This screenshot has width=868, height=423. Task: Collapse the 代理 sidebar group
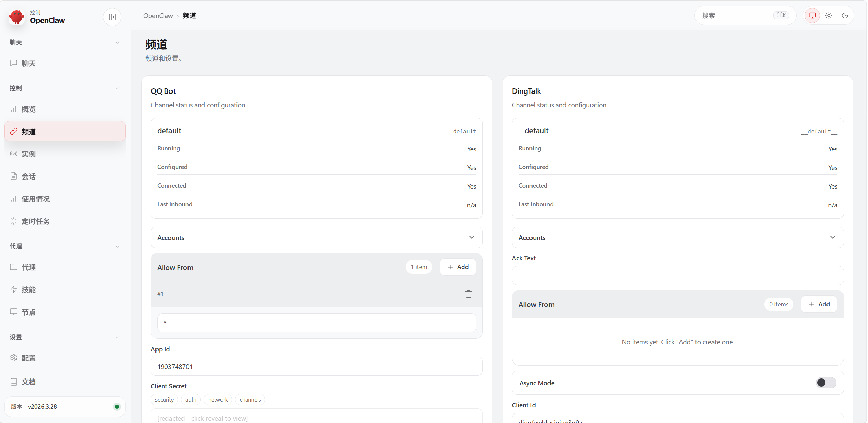tap(117, 247)
